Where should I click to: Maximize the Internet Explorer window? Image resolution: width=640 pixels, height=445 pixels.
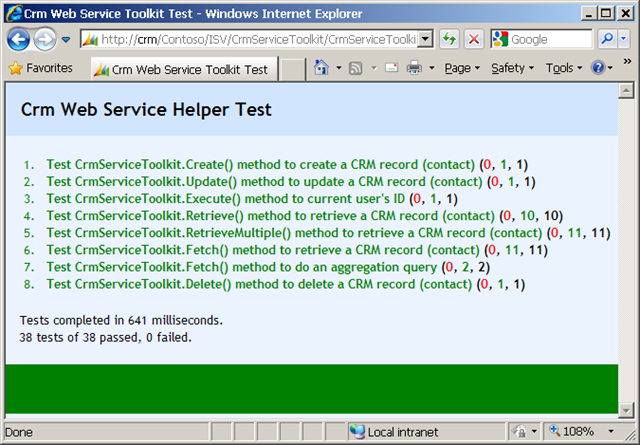click(607, 14)
